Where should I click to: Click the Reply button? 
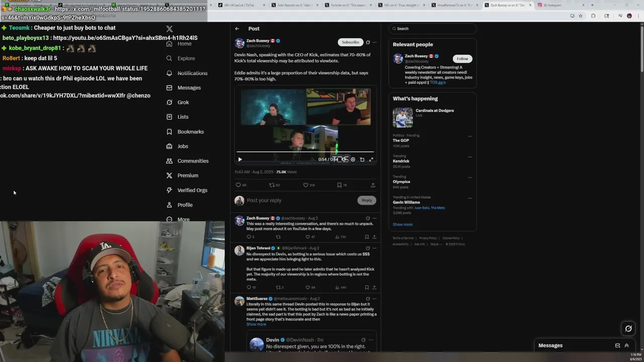pos(367,200)
